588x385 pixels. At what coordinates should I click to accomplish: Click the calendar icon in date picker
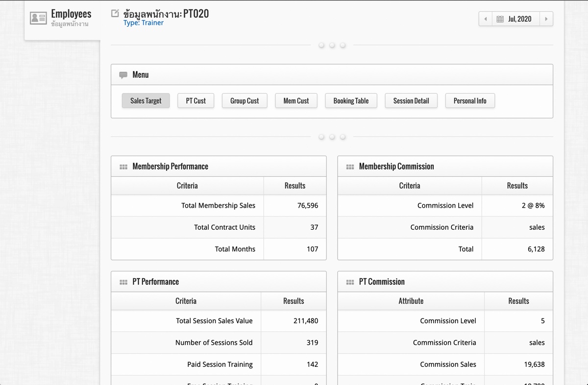click(500, 19)
